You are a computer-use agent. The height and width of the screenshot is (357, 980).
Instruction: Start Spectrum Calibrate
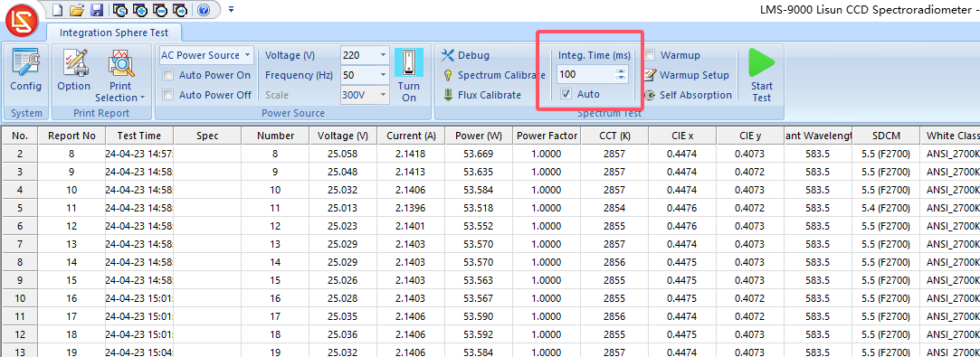493,75
